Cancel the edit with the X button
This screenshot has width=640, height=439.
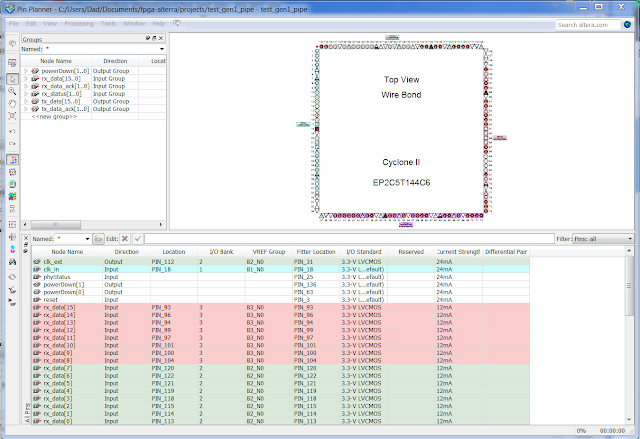point(125,239)
